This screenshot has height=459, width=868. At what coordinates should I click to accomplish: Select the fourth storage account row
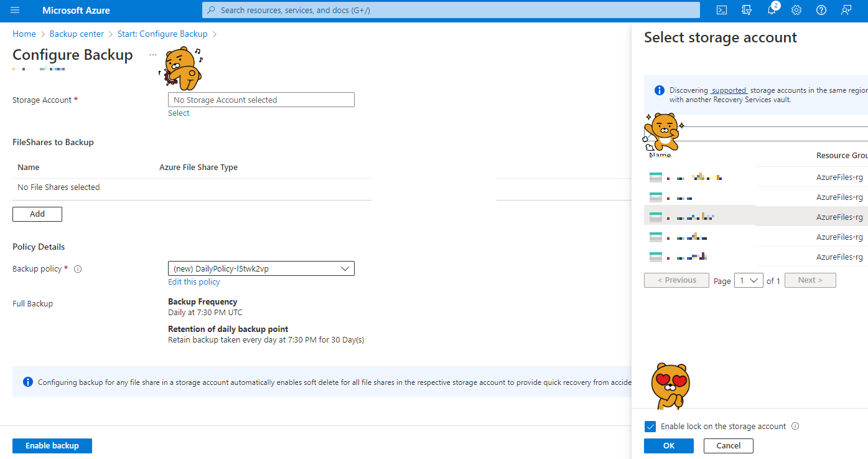point(756,237)
